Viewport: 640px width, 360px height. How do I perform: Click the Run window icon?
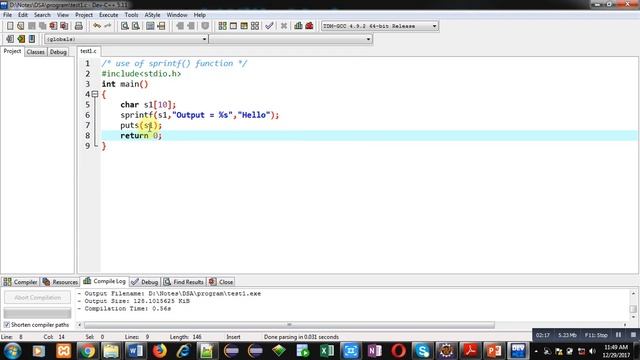pos(233,26)
